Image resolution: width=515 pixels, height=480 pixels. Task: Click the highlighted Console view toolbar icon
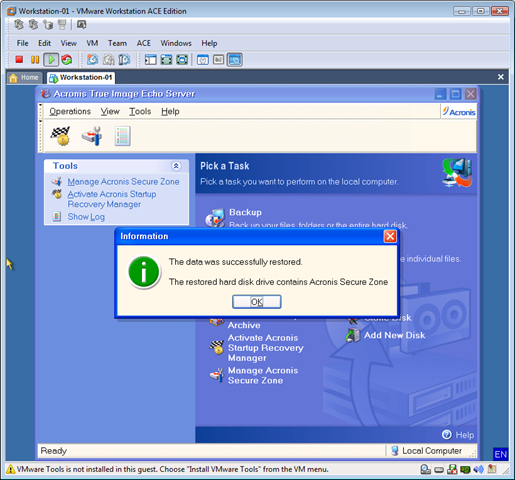coord(235,60)
